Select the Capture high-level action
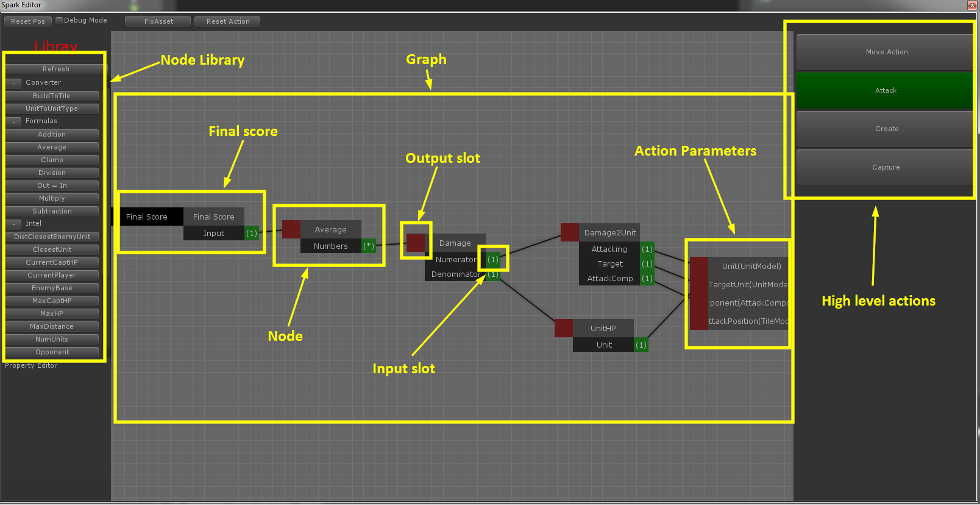 click(x=886, y=167)
